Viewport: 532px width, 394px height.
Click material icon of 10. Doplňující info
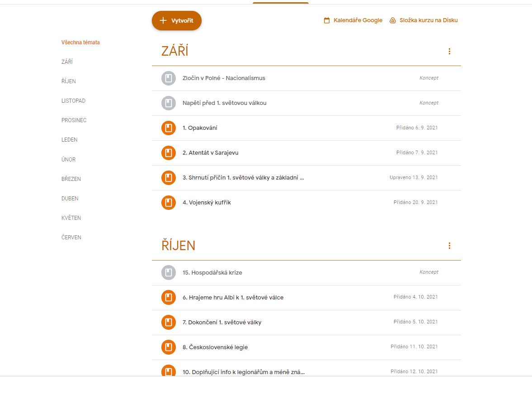168,370
